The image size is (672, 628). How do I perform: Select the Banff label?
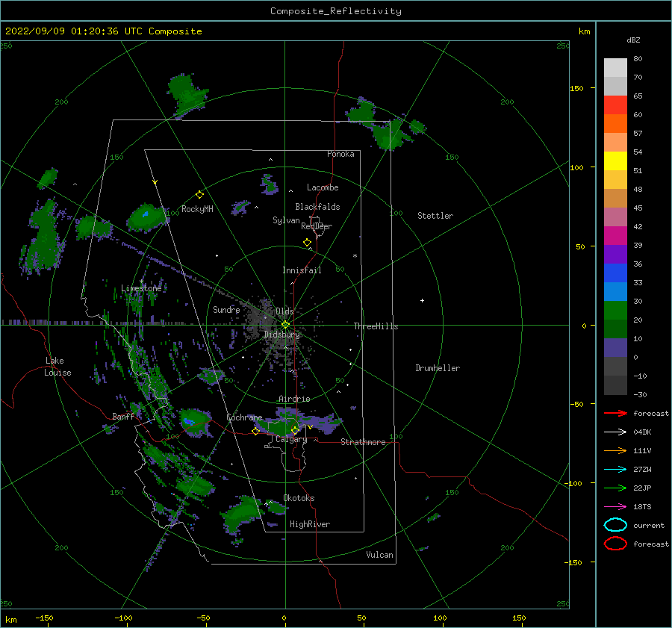tap(123, 416)
